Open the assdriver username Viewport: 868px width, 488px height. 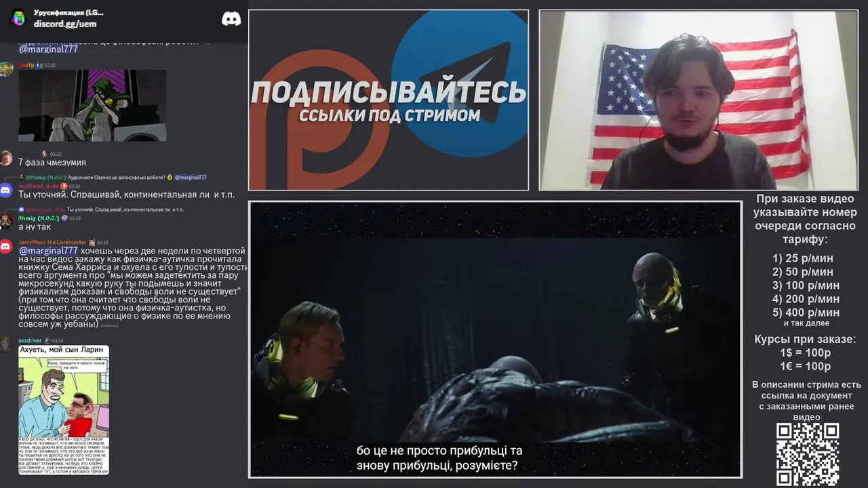coord(30,340)
